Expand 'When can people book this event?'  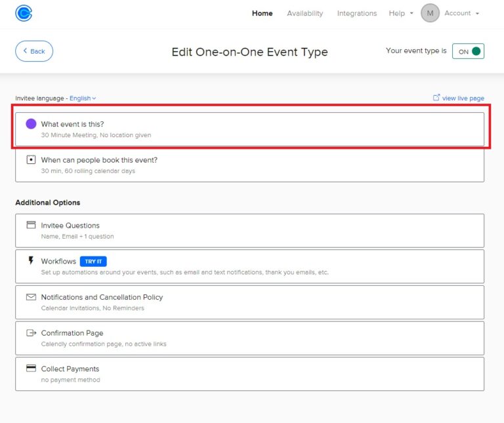point(249,164)
